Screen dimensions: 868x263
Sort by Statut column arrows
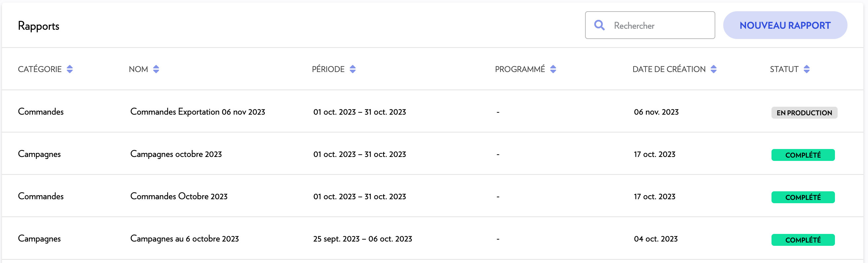pos(806,69)
